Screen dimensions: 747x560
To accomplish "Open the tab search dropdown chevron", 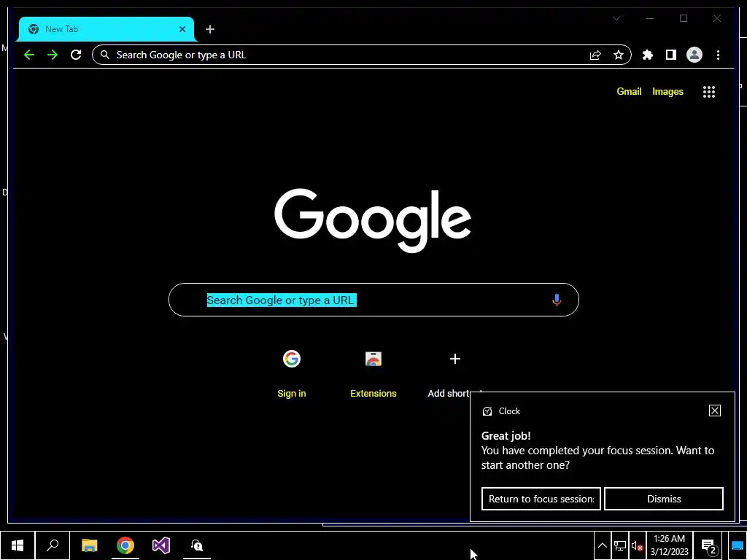I will (616, 18).
